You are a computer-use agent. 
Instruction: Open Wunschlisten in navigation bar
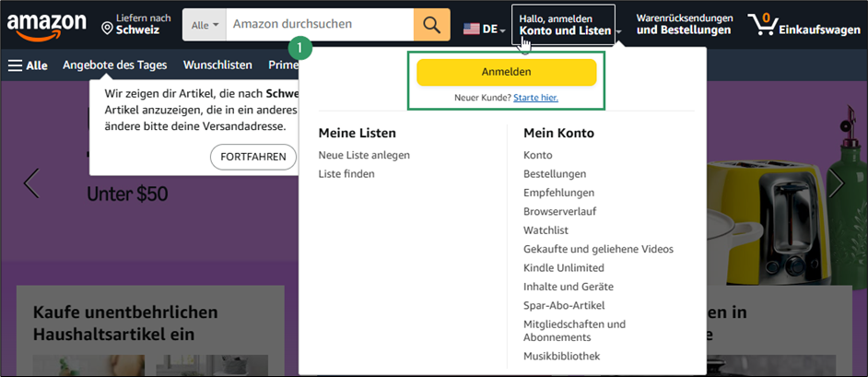pos(217,65)
